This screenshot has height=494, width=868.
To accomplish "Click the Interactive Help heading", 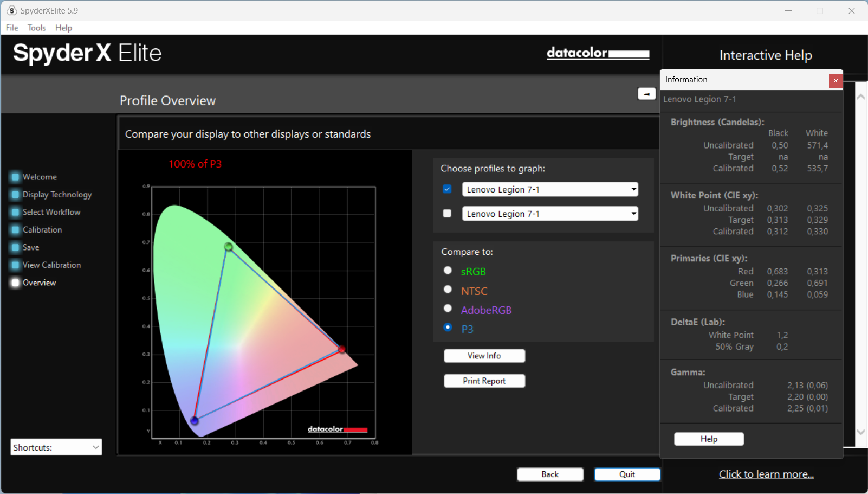I will (x=766, y=55).
